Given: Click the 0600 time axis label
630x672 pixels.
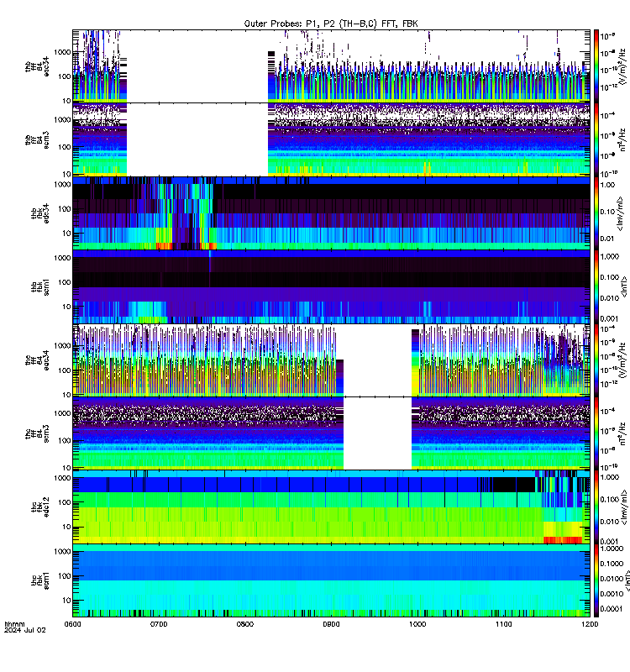Looking at the screenshot, I should pos(72,624).
